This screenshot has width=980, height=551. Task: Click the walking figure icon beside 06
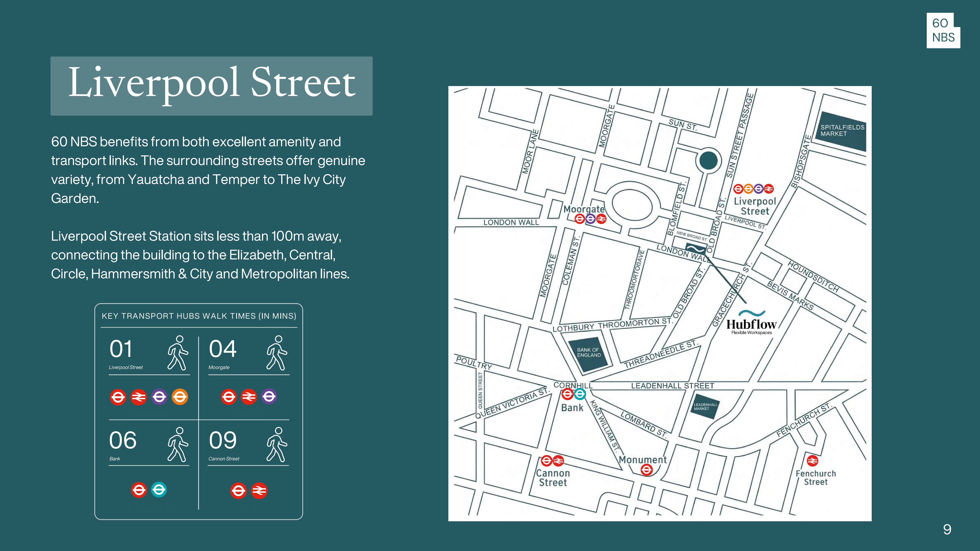(178, 445)
